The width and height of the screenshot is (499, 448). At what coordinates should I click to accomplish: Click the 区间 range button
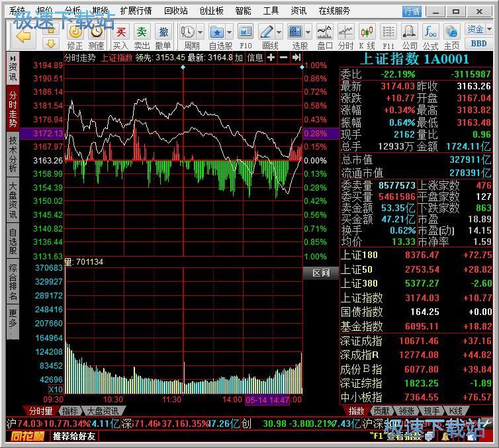coord(320,273)
